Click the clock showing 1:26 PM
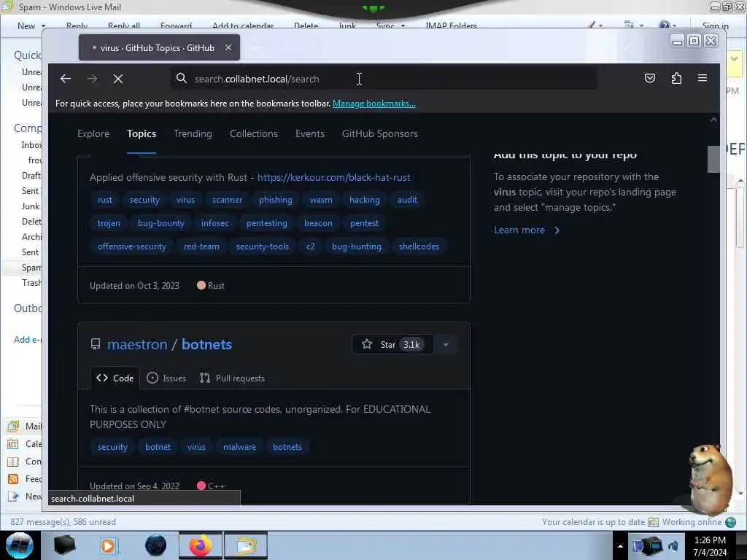747x560 pixels. click(x=710, y=540)
